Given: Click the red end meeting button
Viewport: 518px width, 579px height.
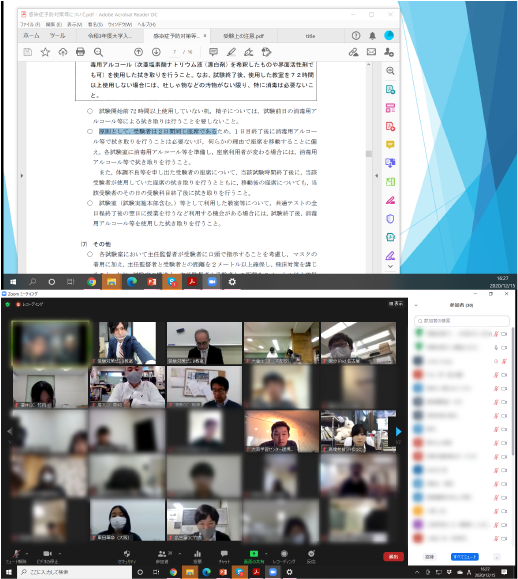Looking at the screenshot, I should (393, 556).
